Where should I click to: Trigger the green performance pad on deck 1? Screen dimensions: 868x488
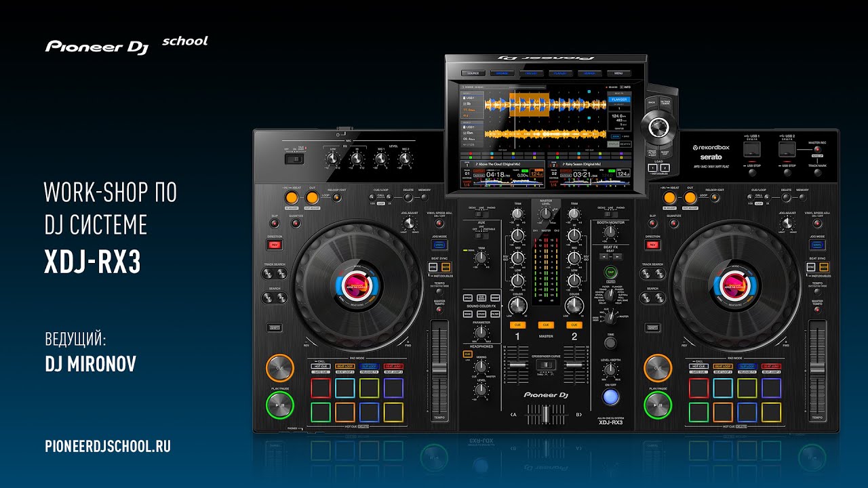(321, 412)
